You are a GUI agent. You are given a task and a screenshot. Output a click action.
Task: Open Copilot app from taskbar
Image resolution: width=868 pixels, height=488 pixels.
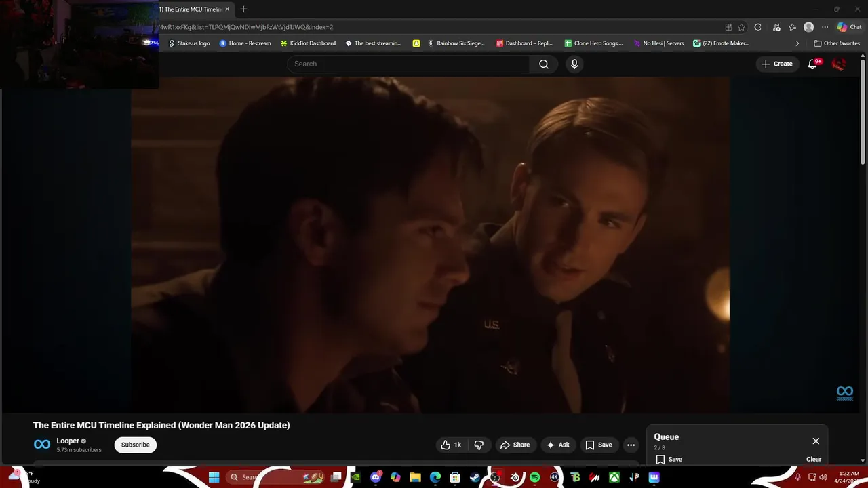click(395, 477)
